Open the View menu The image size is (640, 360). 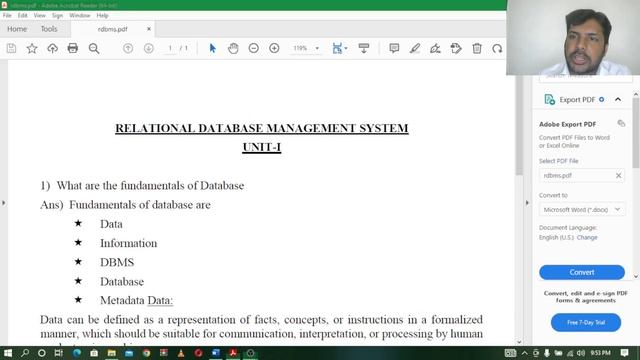pyautogui.click(x=40, y=15)
